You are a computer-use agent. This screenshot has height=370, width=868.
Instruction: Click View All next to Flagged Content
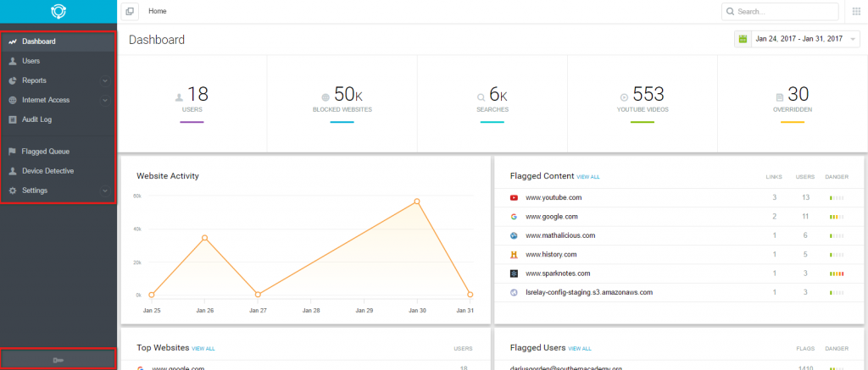click(588, 177)
